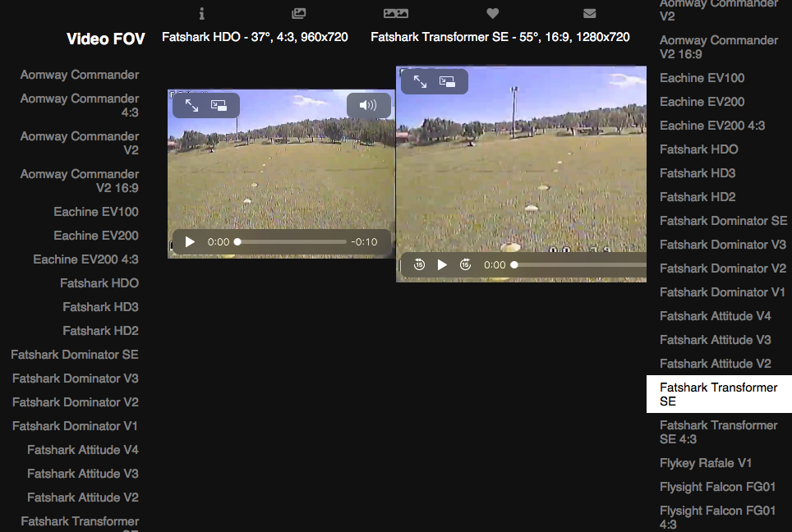Click the image gallery icon in top bar
Viewport: 792px width, 532px height.
pyautogui.click(x=298, y=14)
